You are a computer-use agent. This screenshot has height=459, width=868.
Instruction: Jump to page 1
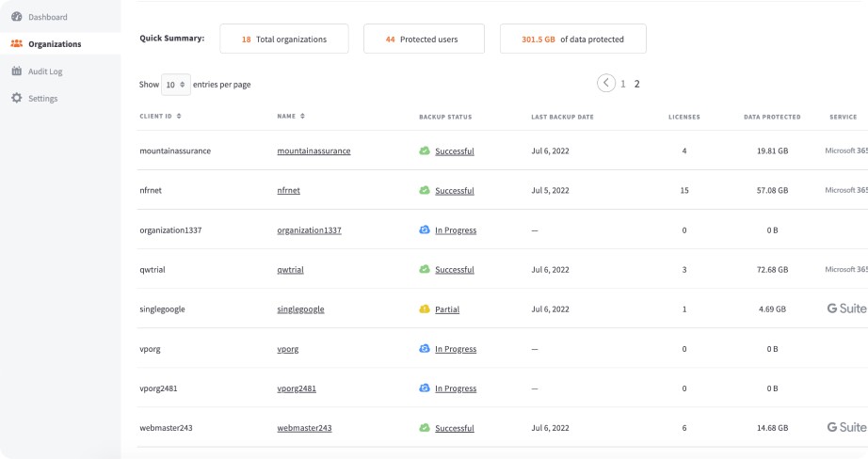click(623, 84)
